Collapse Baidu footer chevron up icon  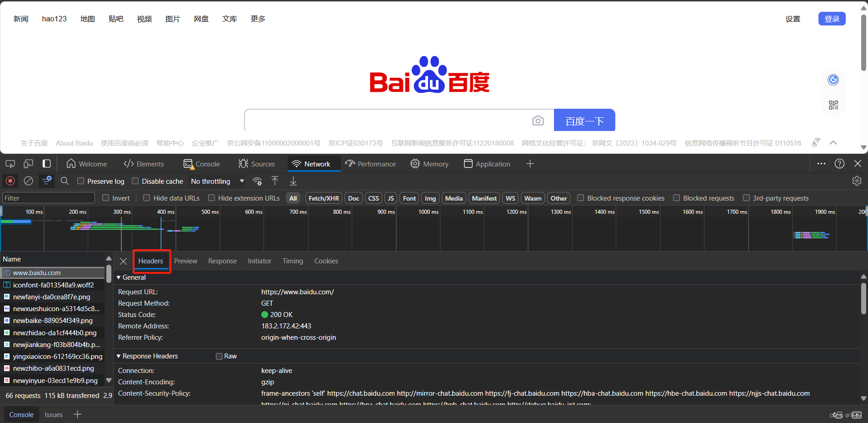point(833,143)
